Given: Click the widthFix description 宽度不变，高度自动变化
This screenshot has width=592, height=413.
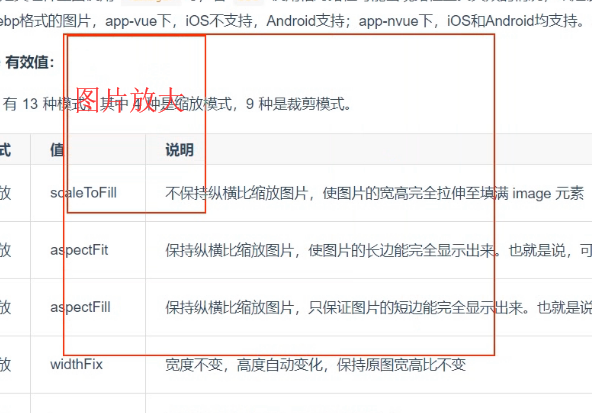Looking at the screenshot, I should click(x=315, y=365).
